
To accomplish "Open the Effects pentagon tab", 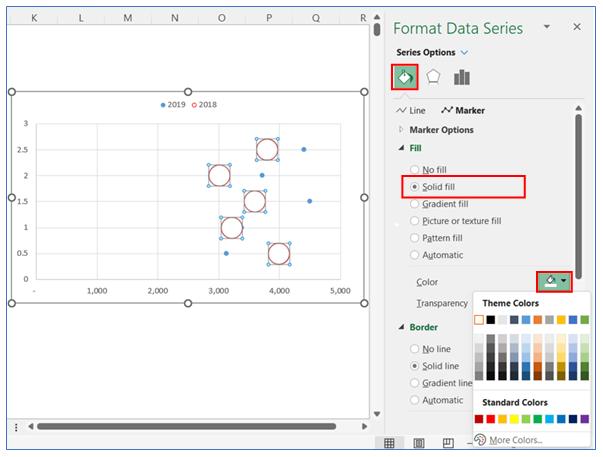I will pyautogui.click(x=433, y=77).
